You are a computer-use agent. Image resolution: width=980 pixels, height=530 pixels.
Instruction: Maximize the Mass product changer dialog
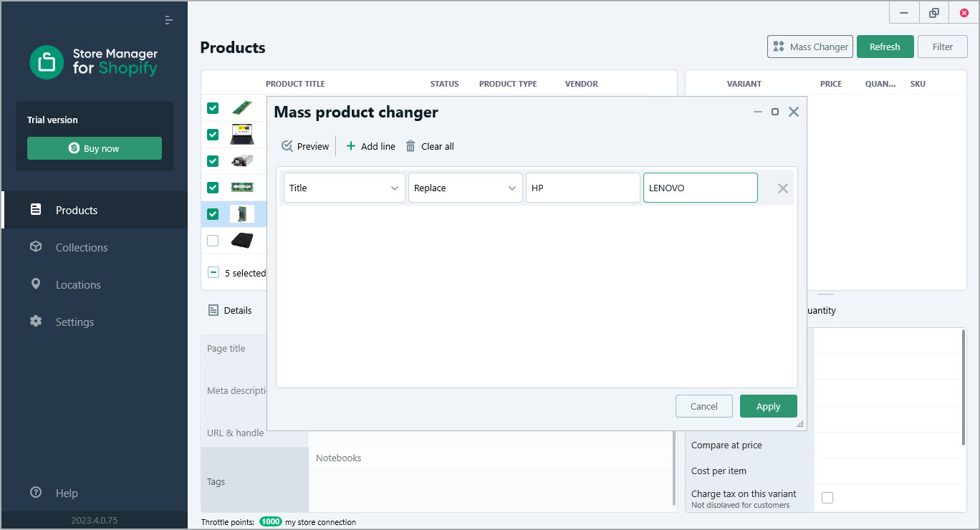[775, 112]
